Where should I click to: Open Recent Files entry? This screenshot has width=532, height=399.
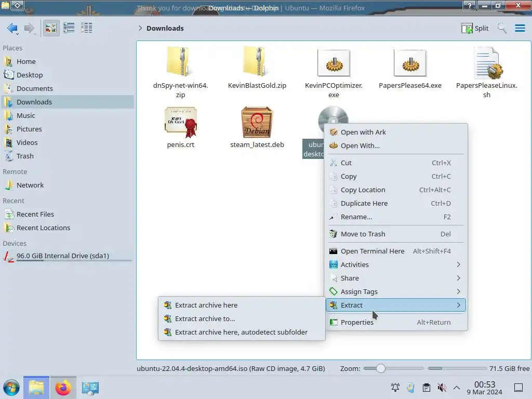point(68,215)
